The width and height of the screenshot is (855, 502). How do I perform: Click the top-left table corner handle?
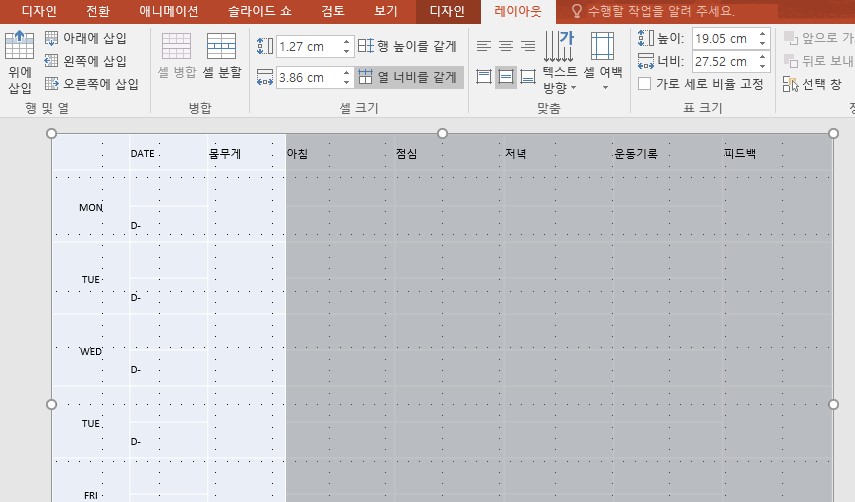(52, 134)
